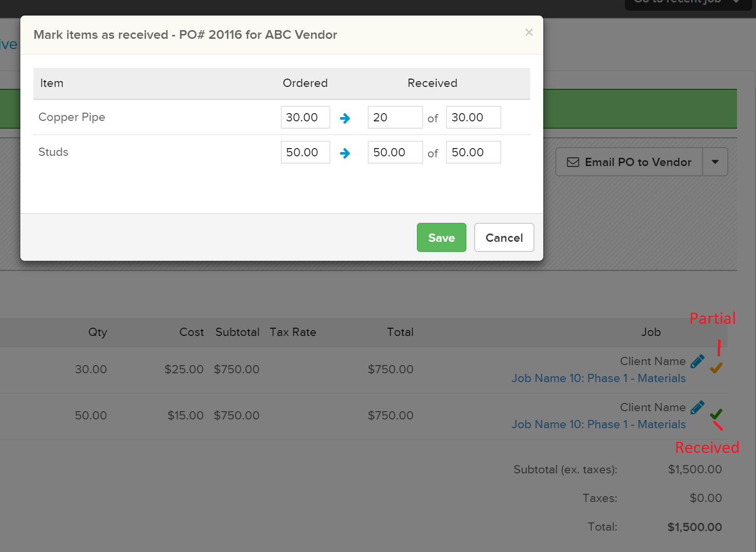Click Email PO to Vendor button
The width and height of the screenshot is (756, 552).
629,162
